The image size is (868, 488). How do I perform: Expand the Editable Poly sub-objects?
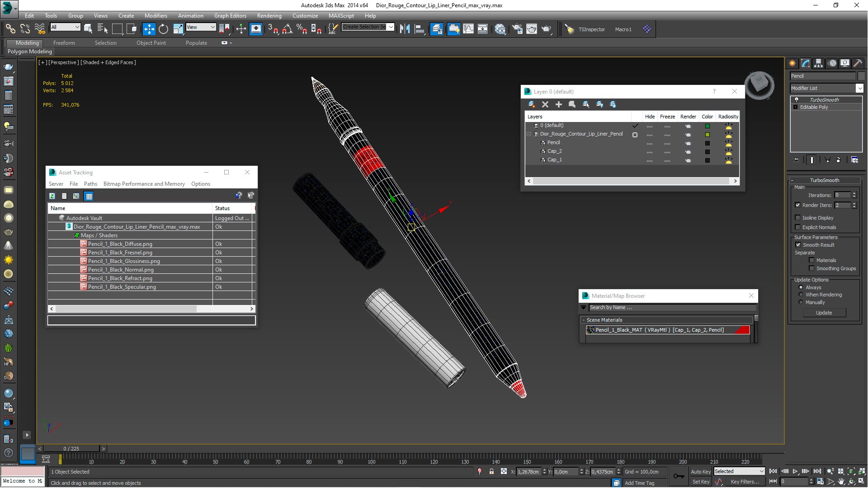(796, 107)
